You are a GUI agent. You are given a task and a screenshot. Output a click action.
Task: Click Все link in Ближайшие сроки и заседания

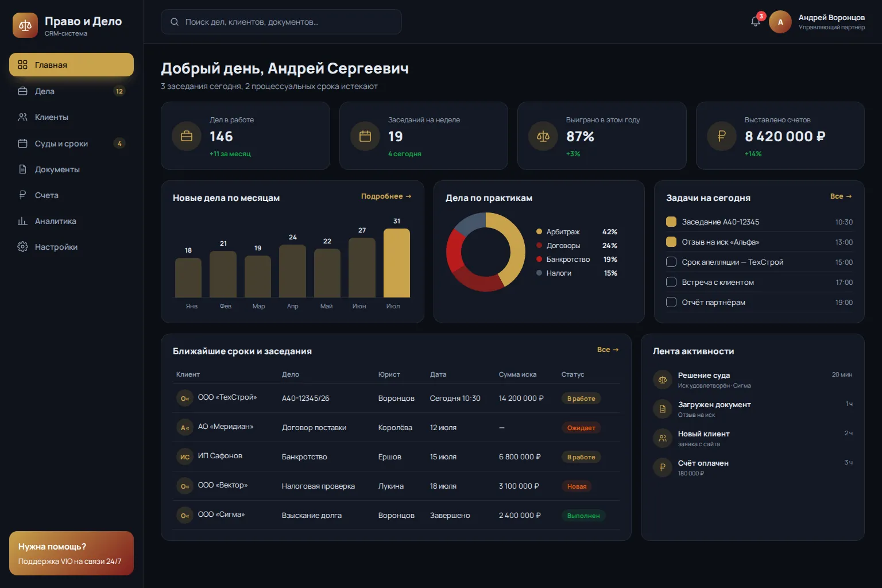click(608, 350)
